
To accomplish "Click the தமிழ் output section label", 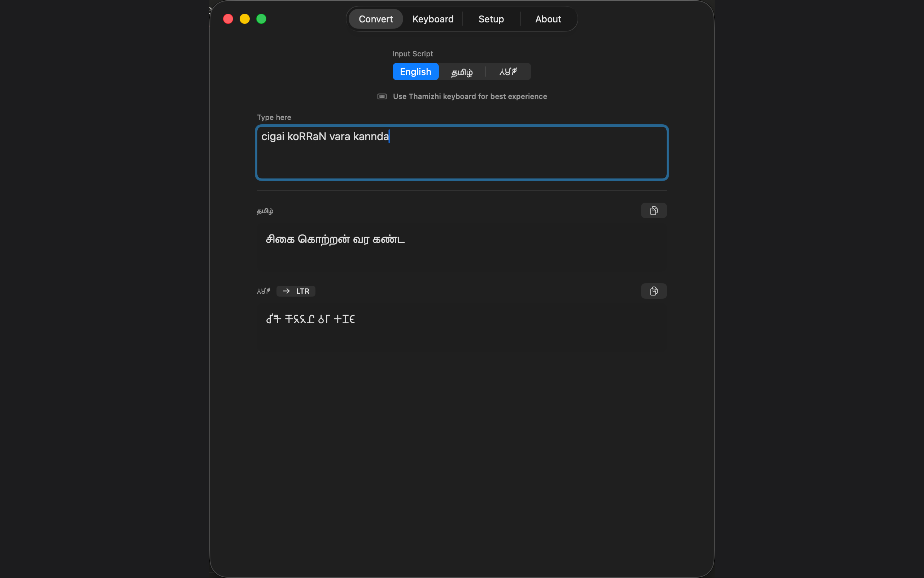I will click(265, 211).
